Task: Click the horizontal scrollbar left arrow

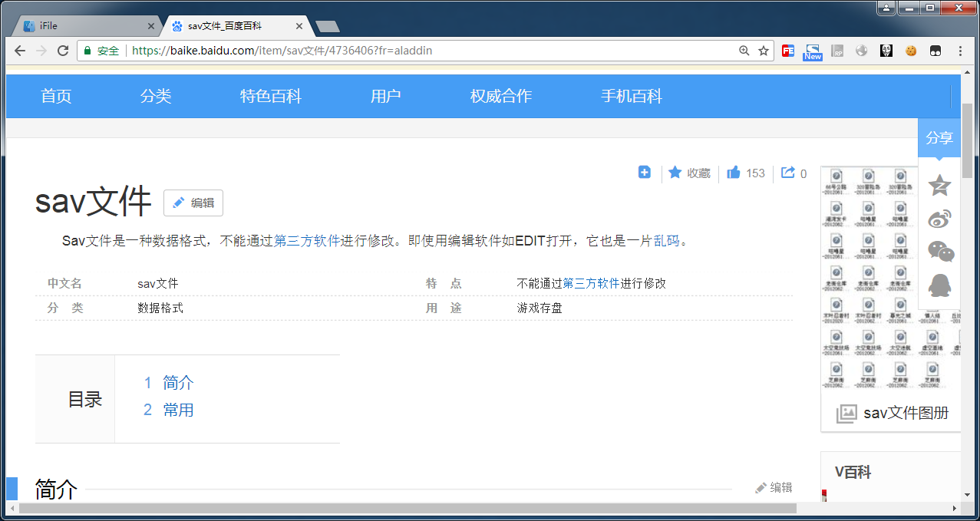Action: click(x=12, y=508)
